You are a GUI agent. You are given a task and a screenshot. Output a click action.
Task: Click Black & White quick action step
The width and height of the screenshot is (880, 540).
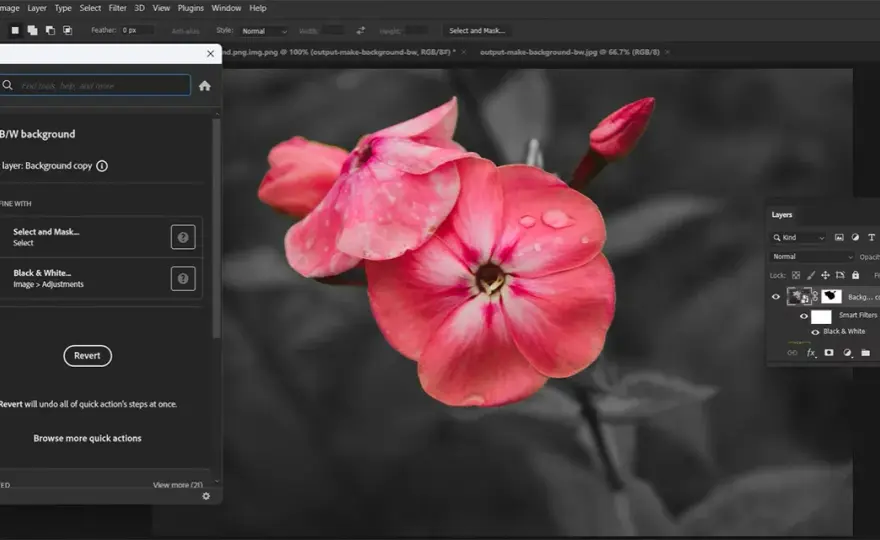(x=101, y=278)
